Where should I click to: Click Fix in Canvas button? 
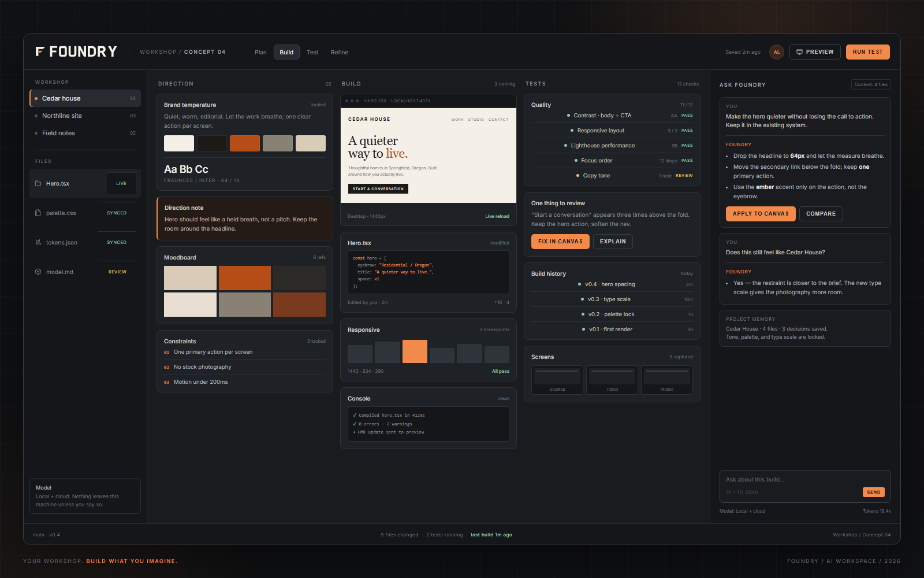coord(560,242)
